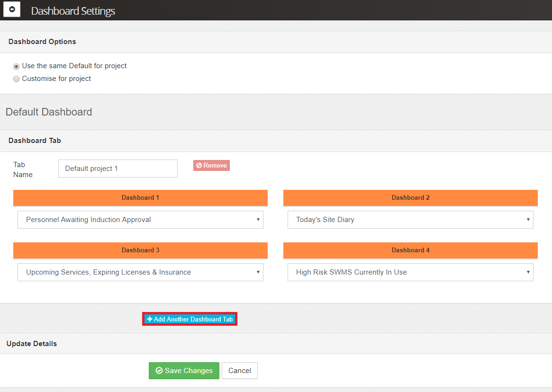Click the Dashboard Options section heading

[42, 42]
